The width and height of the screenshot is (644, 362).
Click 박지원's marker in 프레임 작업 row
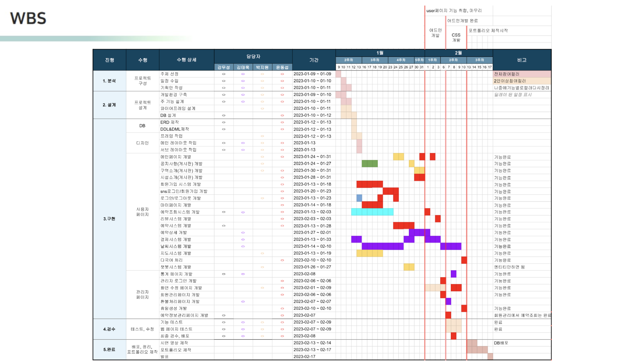pos(262,136)
